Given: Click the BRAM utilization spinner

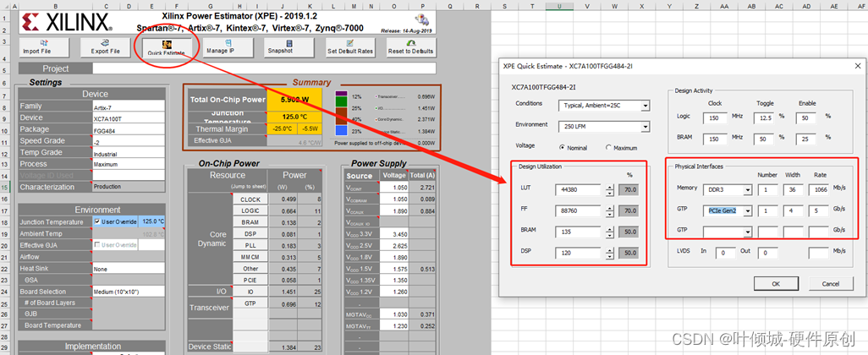Looking at the screenshot, I should (x=609, y=232).
